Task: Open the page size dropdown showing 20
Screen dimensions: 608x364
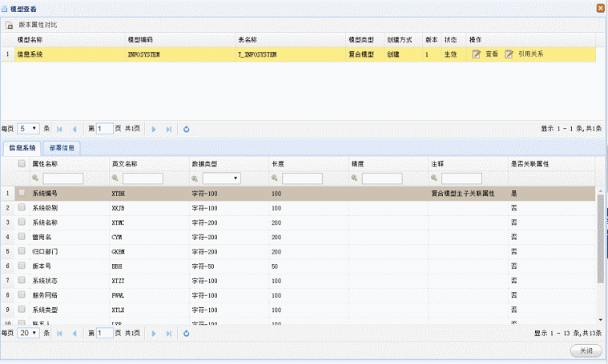Action: coord(29,333)
